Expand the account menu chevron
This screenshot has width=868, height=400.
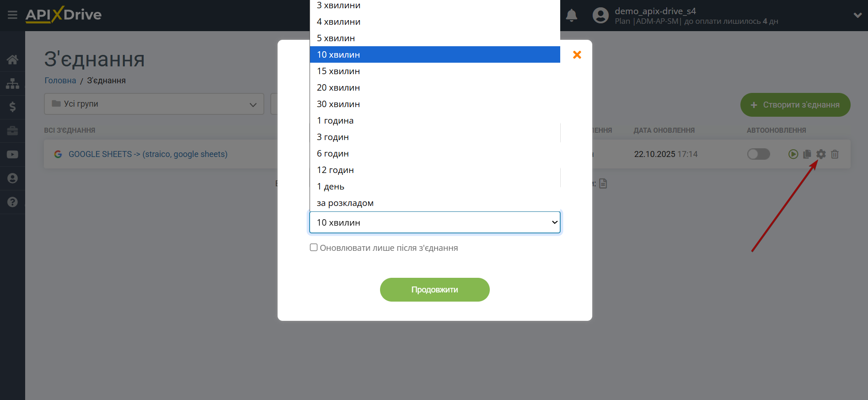(x=857, y=15)
